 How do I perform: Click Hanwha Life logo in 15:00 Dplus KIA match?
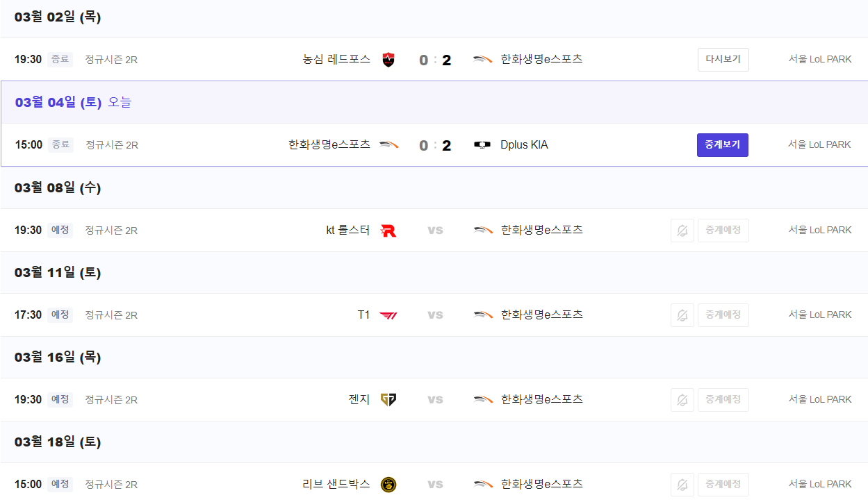(389, 145)
